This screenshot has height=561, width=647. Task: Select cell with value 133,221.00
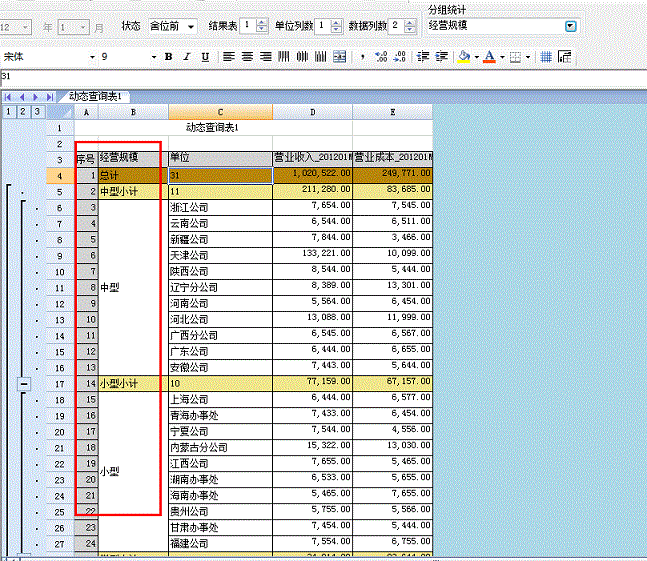[x=312, y=255]
